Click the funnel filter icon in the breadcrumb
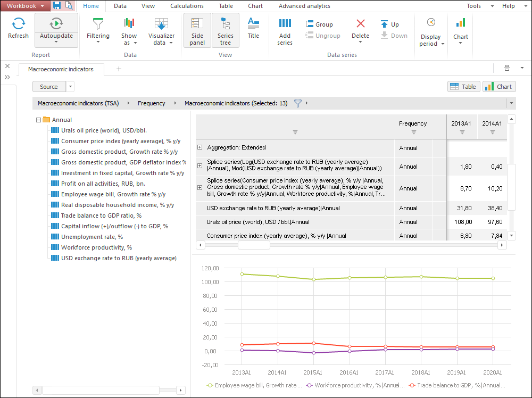 click(x=298, y=103)
